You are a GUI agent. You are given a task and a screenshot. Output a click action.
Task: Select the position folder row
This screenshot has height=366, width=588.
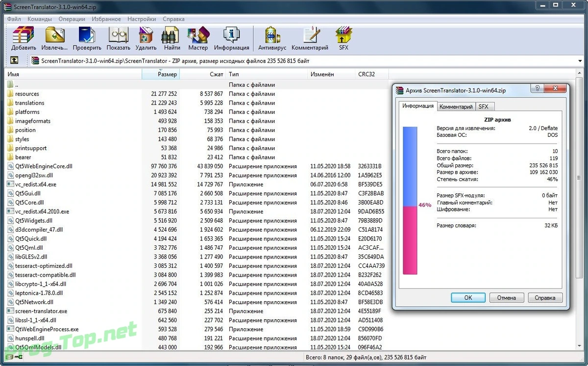[x=196, y=130]
